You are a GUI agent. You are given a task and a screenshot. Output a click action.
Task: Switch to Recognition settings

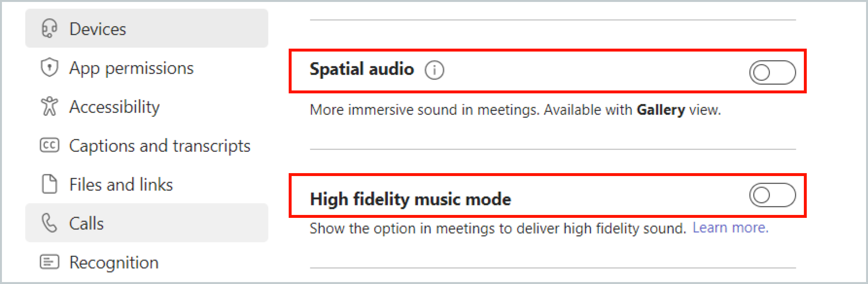click(x=114, y=263)
